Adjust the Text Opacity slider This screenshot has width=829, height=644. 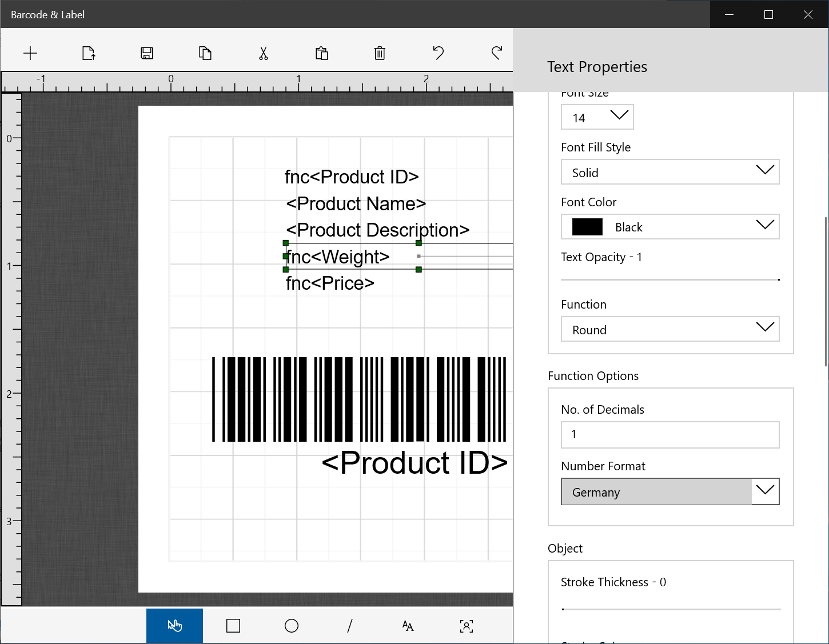[670, 279]
